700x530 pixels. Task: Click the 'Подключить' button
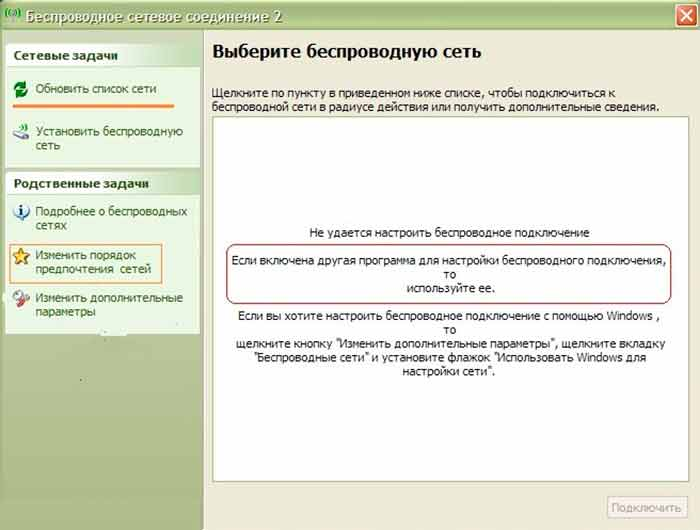(x=646, y=508)
